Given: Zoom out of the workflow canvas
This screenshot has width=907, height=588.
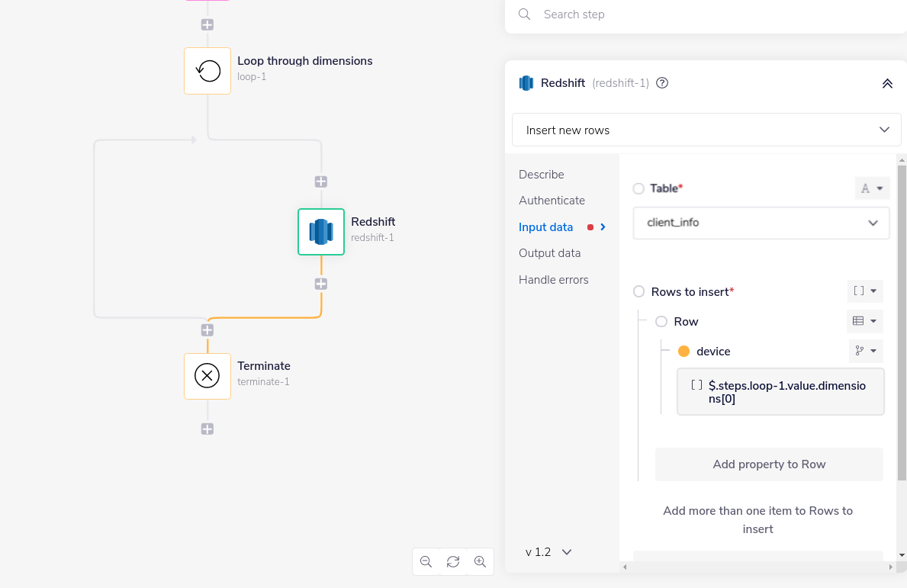Looking at the screenshot, I should pos(426,561).
